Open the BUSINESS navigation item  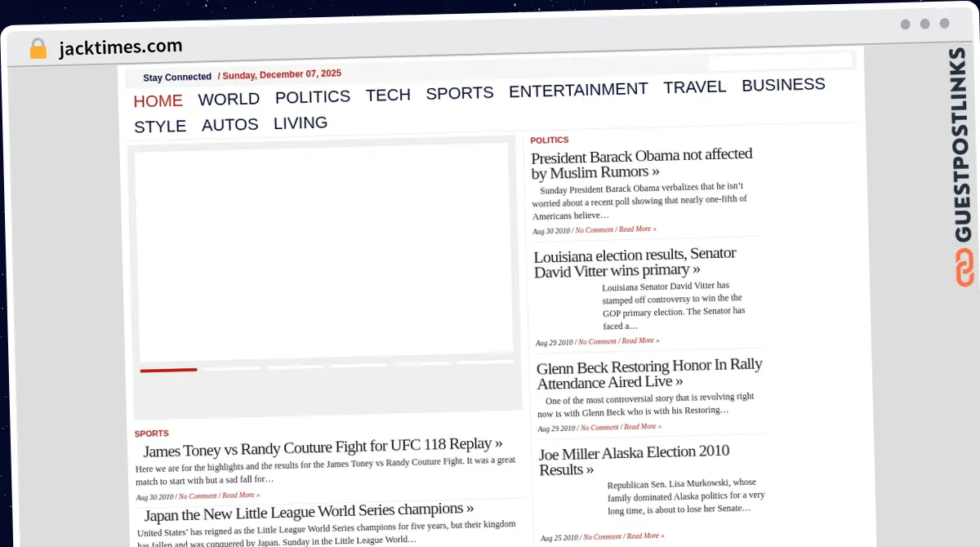tap(783, 85)
